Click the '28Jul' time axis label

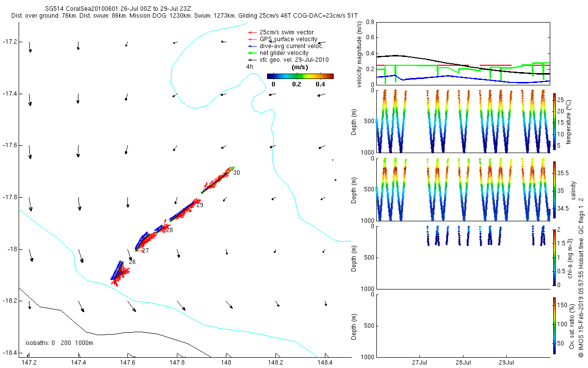(x=463, y=363)
